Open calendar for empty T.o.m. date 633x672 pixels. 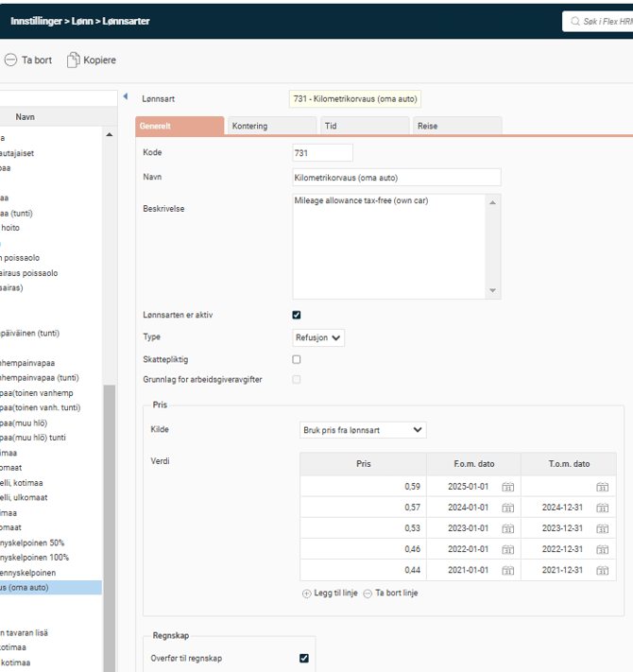pyautogui.click(x=602, y=487)
